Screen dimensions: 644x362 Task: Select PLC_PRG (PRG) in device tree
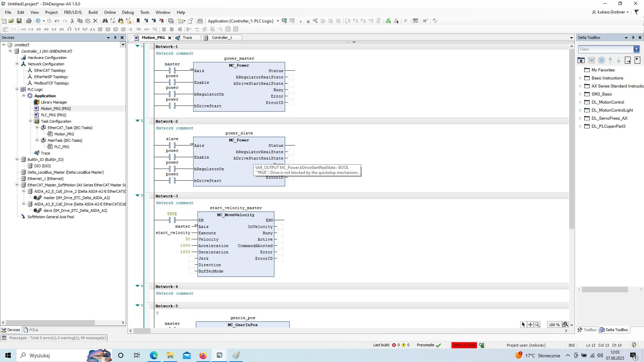[x=53, y=115]
